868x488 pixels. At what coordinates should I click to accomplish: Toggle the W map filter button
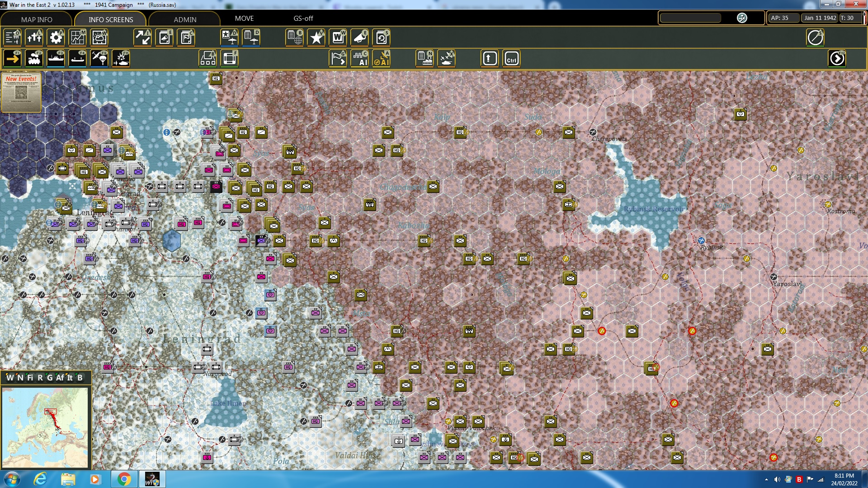point(10,378)
